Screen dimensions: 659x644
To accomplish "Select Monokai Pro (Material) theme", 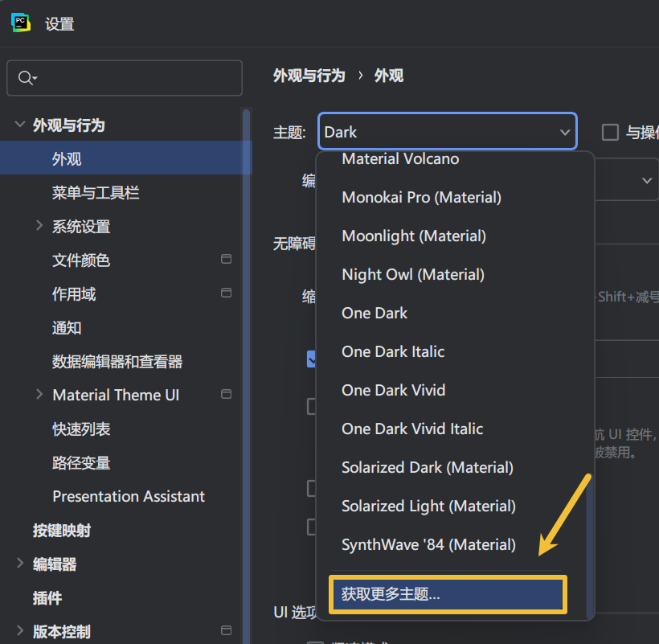I will coord(421,197).
